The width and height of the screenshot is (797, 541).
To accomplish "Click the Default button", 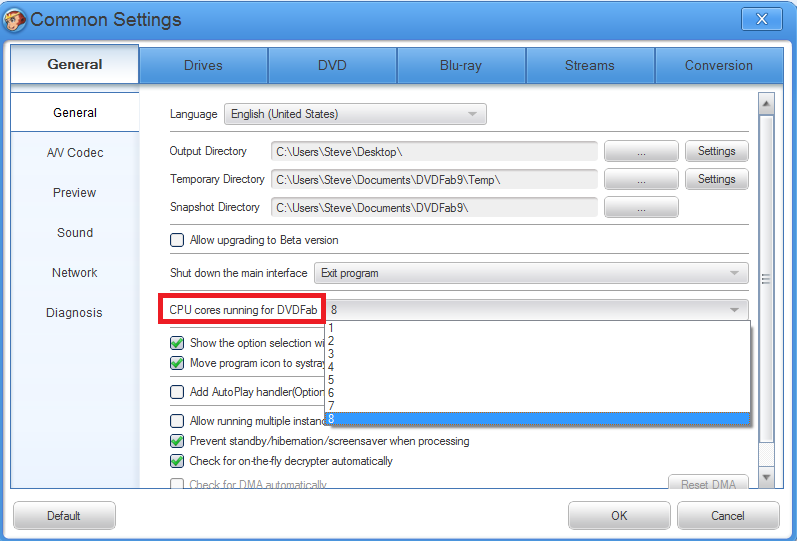I will pos(64,516).
